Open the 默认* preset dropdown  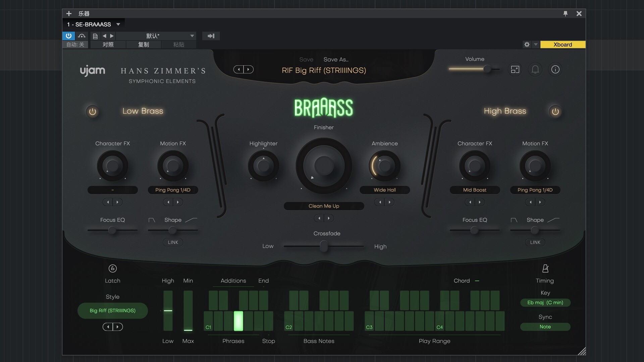tap(156, 36)
